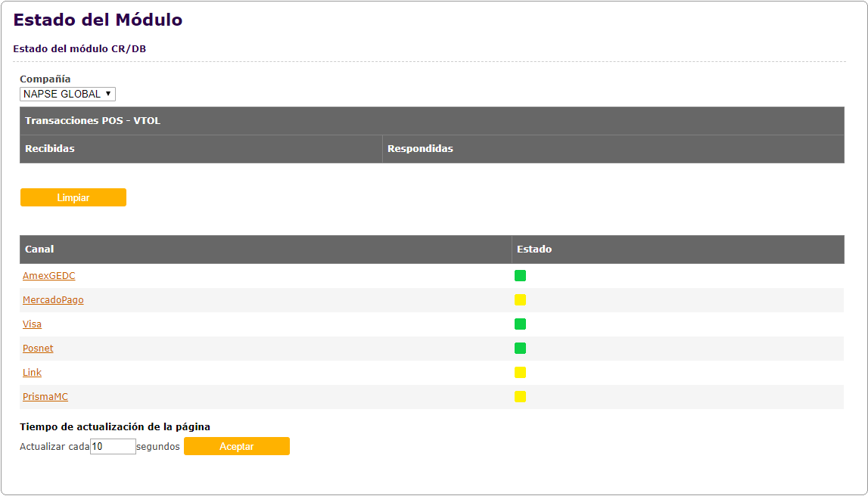This screenshot has width=868, height=496.
Task: Click the yellow status indicator for MercadoPago
Action: coord(521,299)
